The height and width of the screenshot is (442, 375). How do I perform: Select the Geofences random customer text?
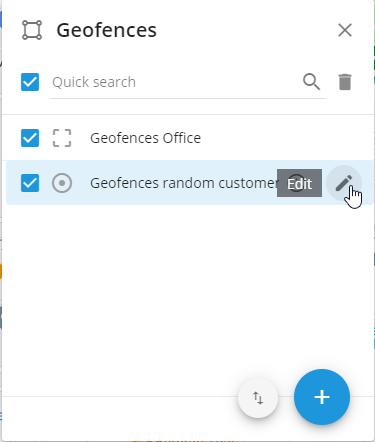(185, 183)
